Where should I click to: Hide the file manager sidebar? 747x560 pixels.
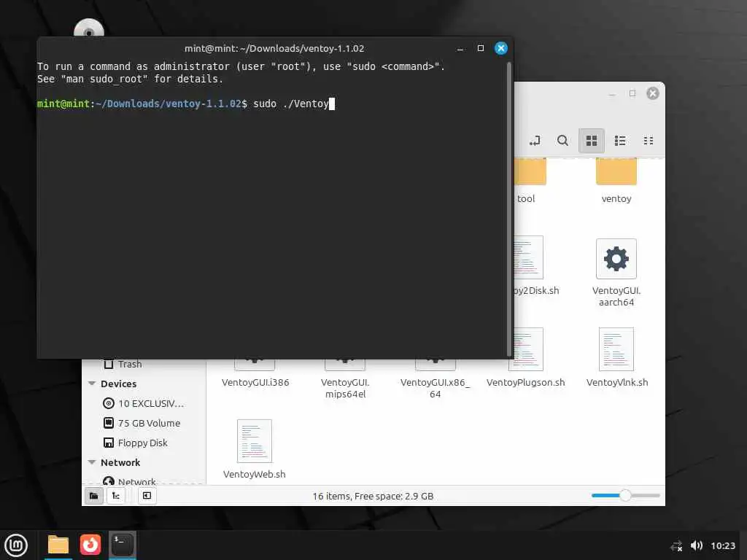click(x=147, y=496)
